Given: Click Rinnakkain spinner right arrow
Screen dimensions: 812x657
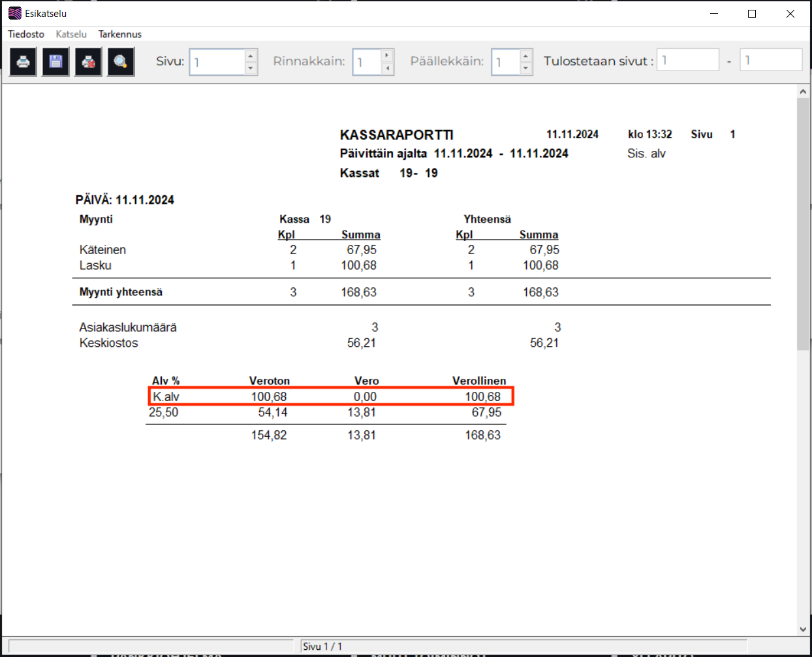Looking at the screenshot, I should pyautogui.click(x=387, y=56).
